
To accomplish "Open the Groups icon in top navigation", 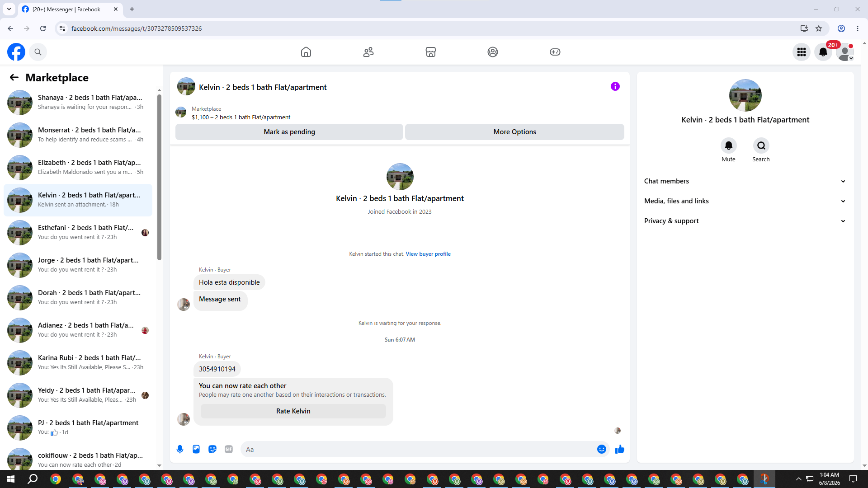I will (493, 52).
